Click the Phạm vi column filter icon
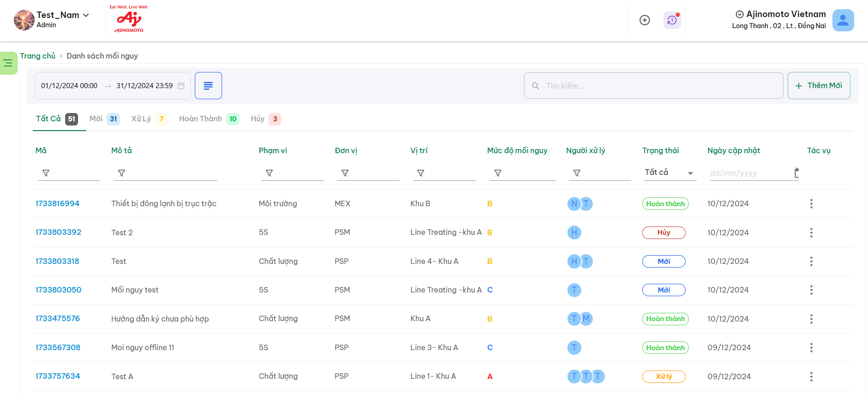The width and height of the screenshot is (868, 394). click(269, 173)
